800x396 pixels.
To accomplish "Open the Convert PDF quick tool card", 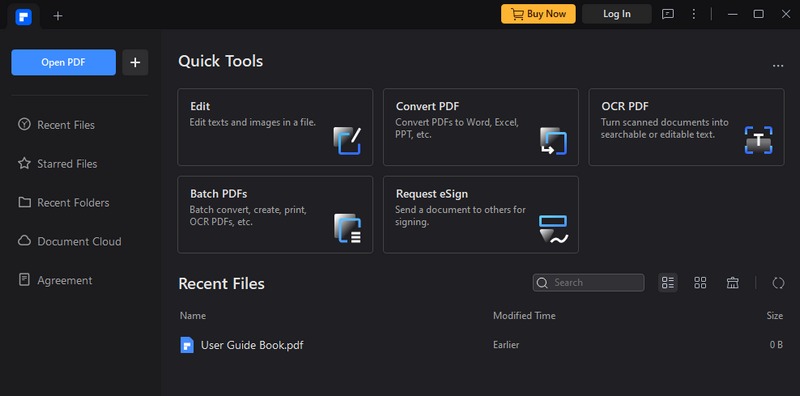I will coord(481,127).
